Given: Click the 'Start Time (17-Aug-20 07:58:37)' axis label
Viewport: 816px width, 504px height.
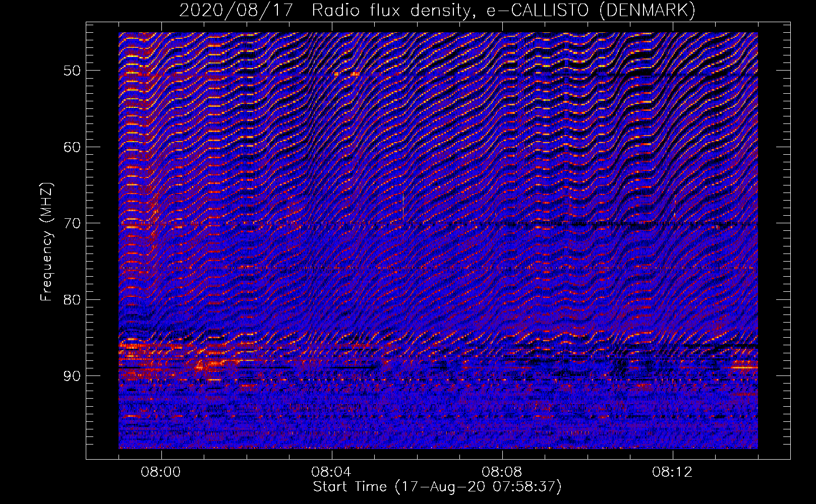Looking at the screenshot, I should 437,487.
